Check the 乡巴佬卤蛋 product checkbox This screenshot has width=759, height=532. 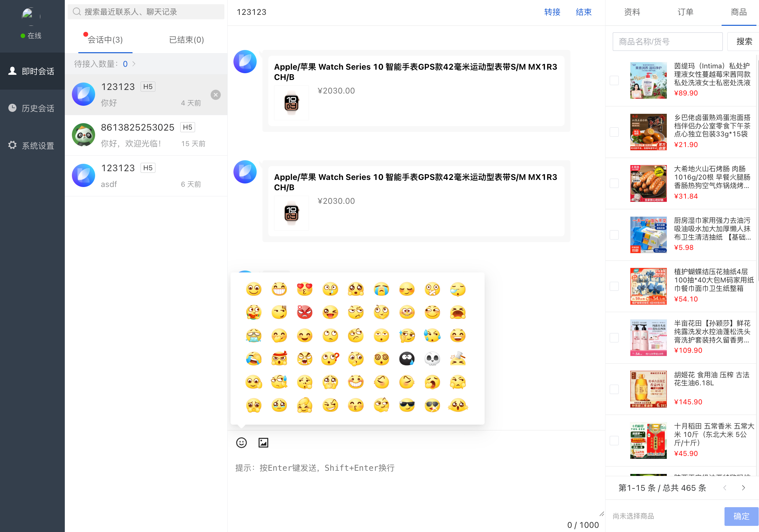614,132
